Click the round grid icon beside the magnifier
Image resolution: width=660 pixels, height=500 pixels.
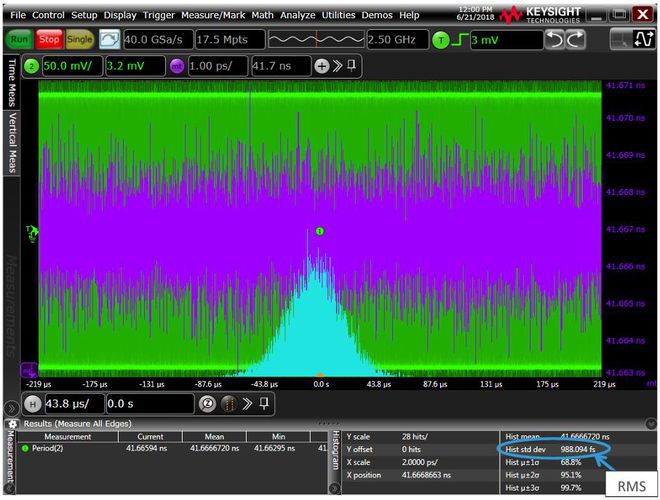[229, 404]
